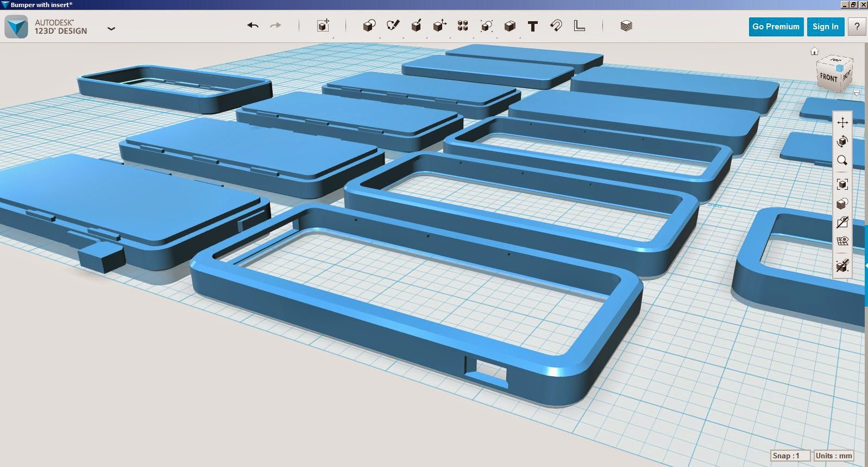Select the Measure ruler tool
This screenshot has width=868, height=467.
click(580, 26)
